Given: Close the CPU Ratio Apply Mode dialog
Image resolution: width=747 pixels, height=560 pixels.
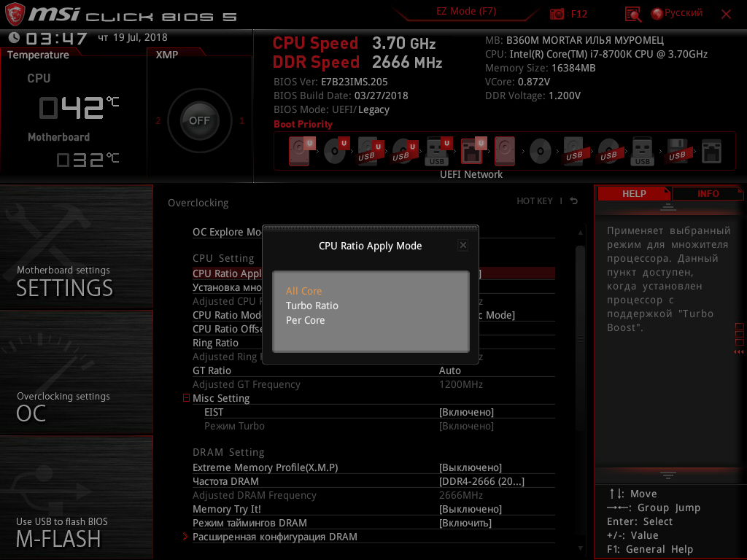Looking at the screenshot, I should pyautogui.click(x=462, y=245).
